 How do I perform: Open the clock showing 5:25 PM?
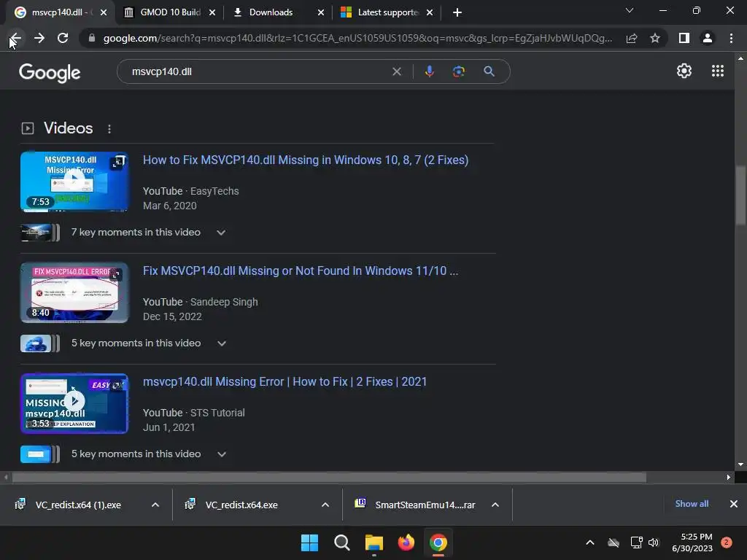click(x=692, y=542)
